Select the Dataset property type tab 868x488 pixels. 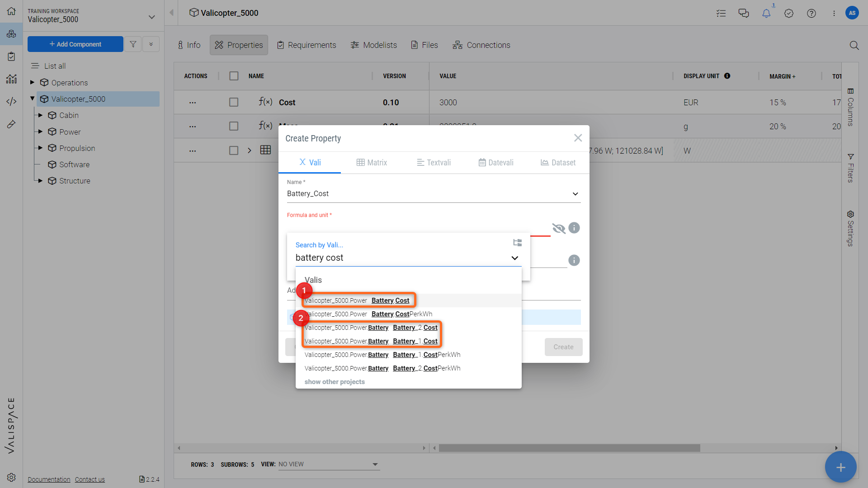click(x=558, y=163)
